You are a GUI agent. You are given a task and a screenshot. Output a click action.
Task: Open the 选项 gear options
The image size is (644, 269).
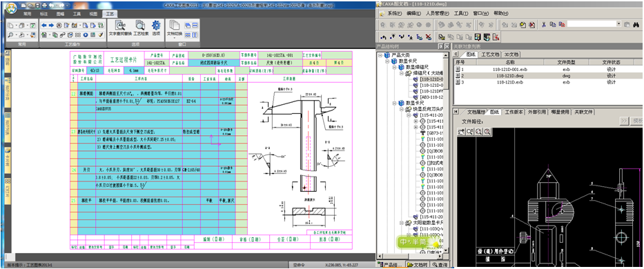[x=156, y=28]
